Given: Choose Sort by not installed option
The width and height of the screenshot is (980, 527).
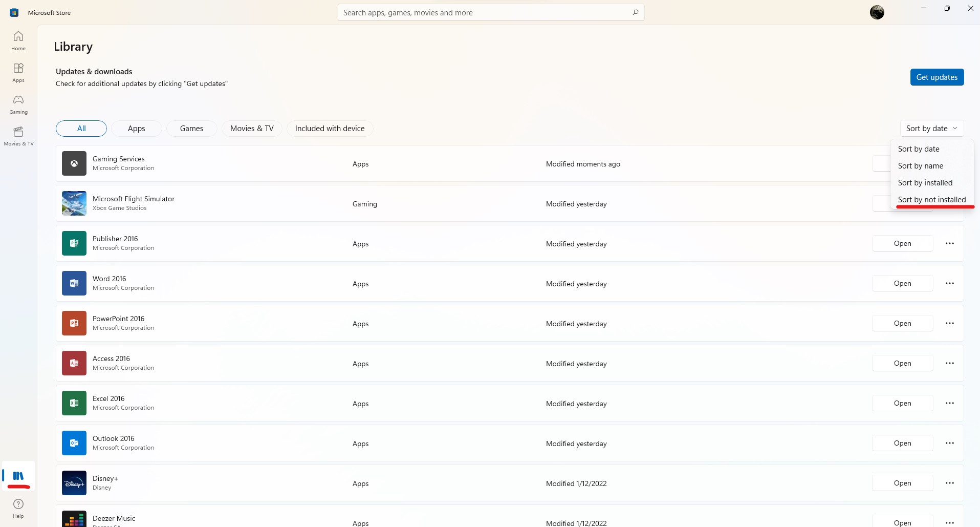Looking at the screenshot, I should [932, 200].
